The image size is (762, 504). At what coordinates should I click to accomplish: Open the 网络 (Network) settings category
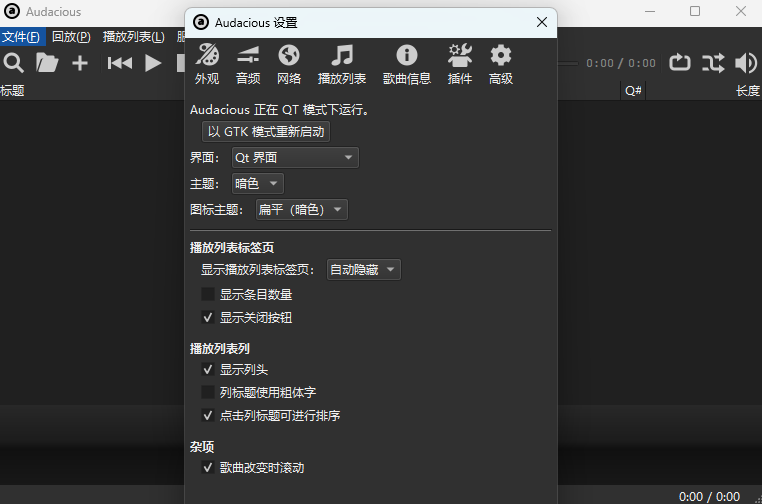coord(289,64)
